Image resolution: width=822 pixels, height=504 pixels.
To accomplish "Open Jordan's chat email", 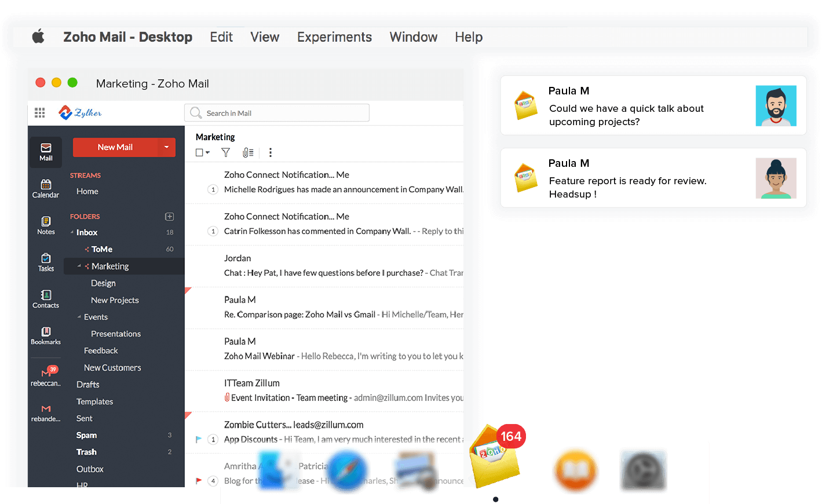I will (324, 266).
